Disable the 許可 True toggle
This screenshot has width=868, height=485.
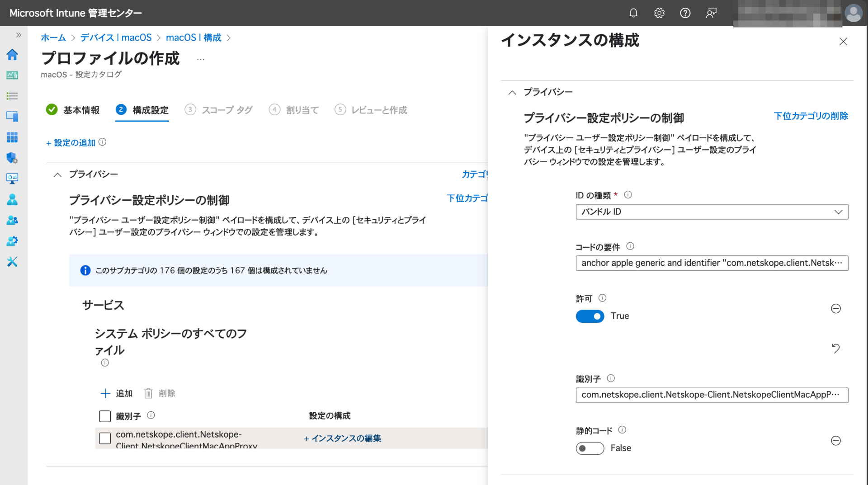pyautogui.click(x=590, y=316)
